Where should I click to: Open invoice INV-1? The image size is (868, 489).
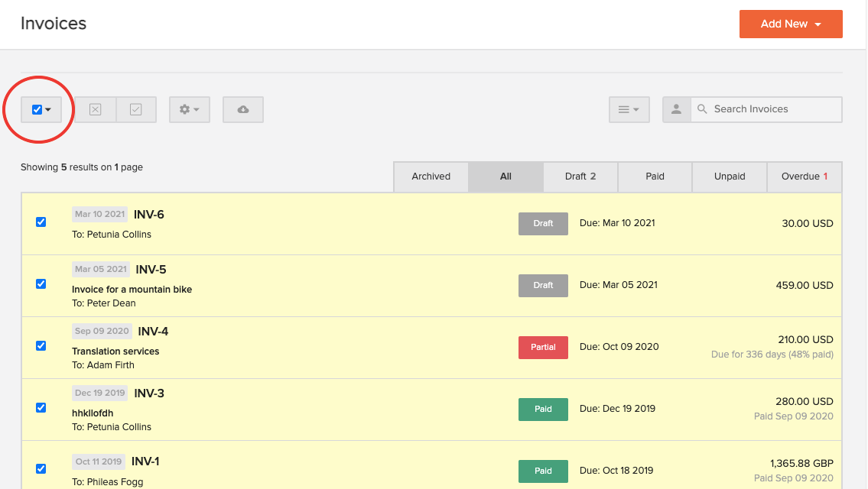[145, 461]
